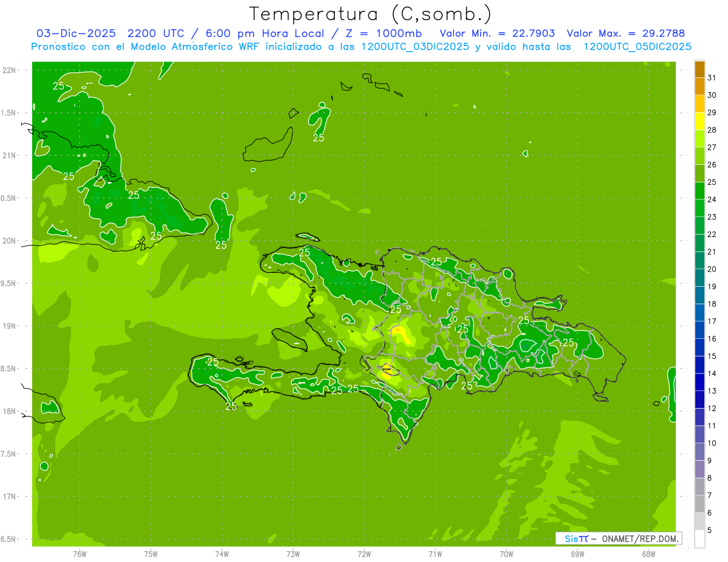Screen dimensions: 728x562
Task: Click the blue colorbar swatch between 15 and 16
Action: point(699,347)
